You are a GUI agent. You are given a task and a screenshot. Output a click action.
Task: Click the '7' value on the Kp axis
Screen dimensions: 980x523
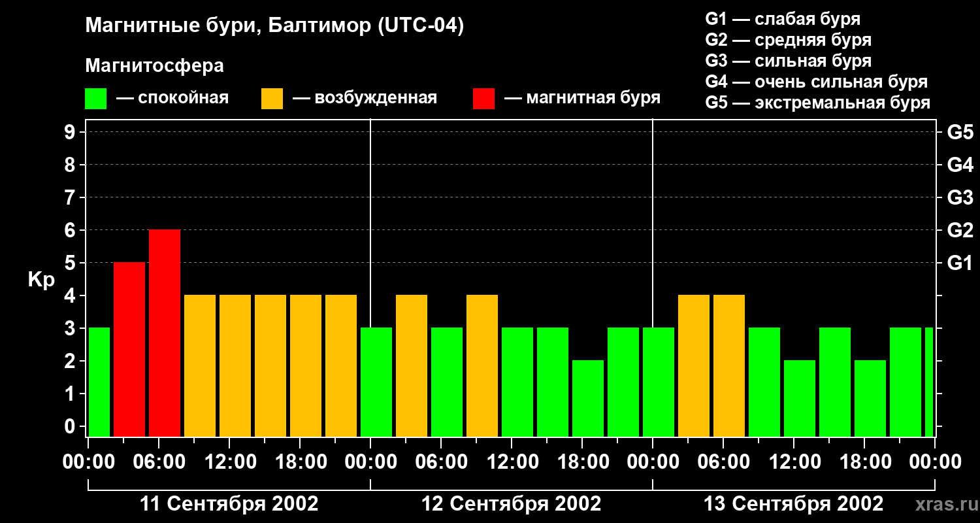(x=71, y=197)
